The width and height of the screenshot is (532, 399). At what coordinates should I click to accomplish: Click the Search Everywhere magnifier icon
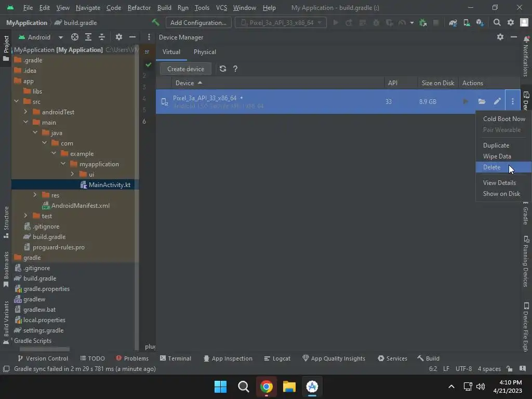497,23
